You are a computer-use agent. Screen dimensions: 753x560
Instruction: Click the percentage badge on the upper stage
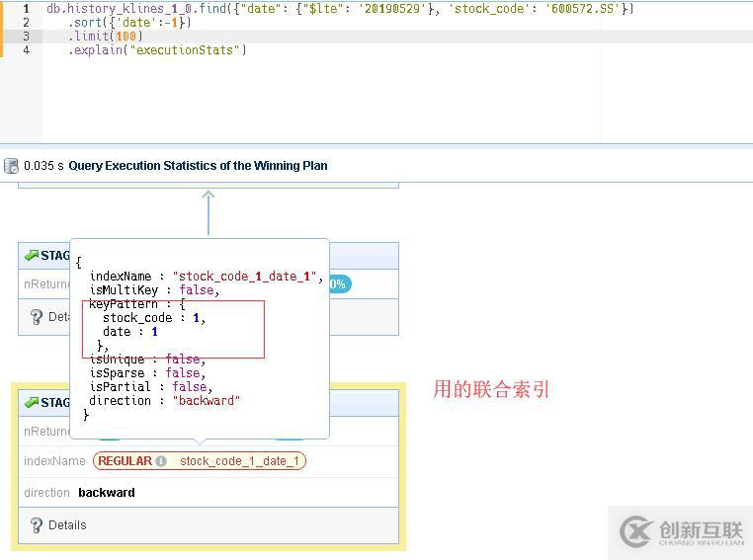340,284
